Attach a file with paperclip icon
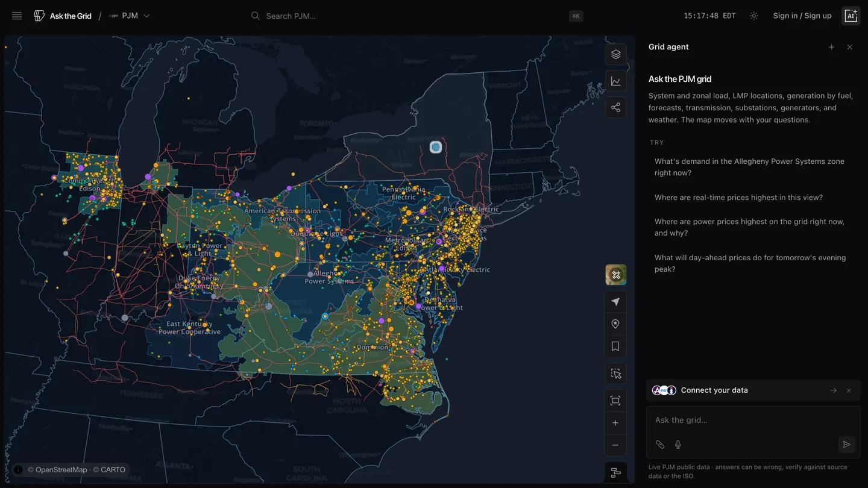868x488 pixels. [x=660, y=445]
